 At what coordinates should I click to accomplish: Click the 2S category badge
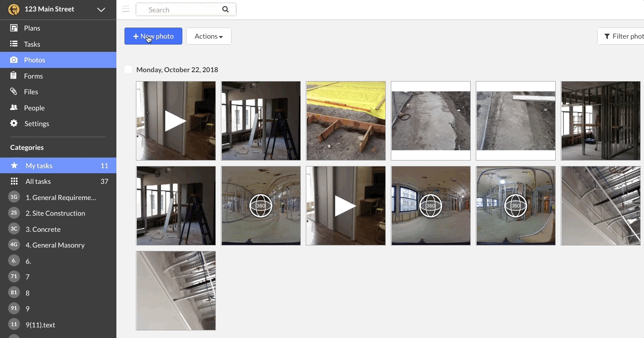(x=14, y=213)
